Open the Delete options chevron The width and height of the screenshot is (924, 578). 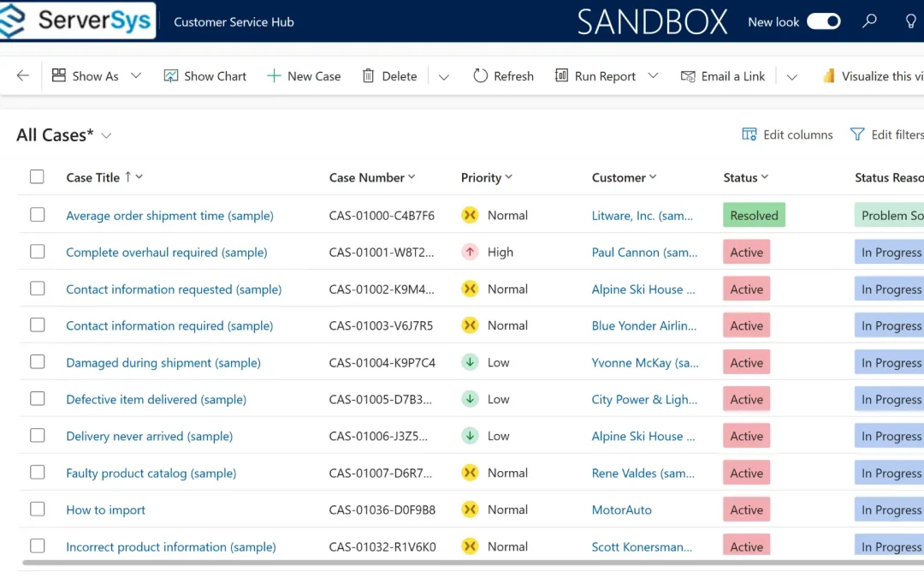[x=444, y=77]
